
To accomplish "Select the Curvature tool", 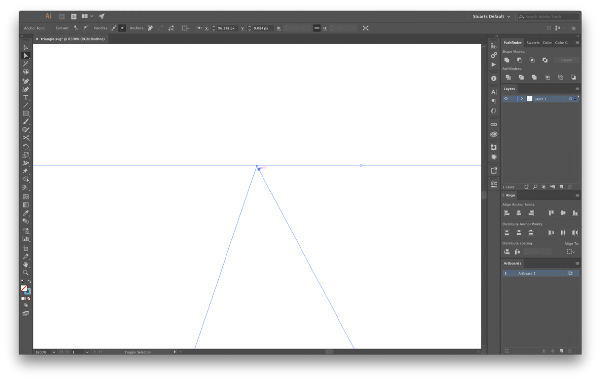I will [26, 89].
